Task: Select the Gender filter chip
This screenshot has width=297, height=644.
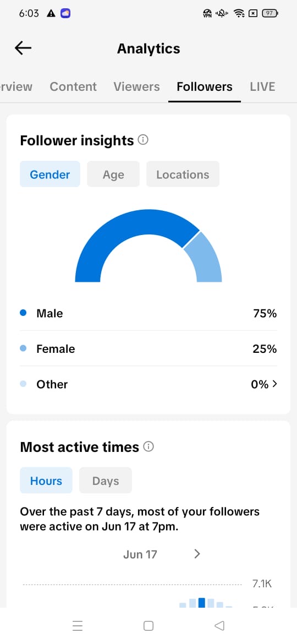Action: tap(50, 174)
